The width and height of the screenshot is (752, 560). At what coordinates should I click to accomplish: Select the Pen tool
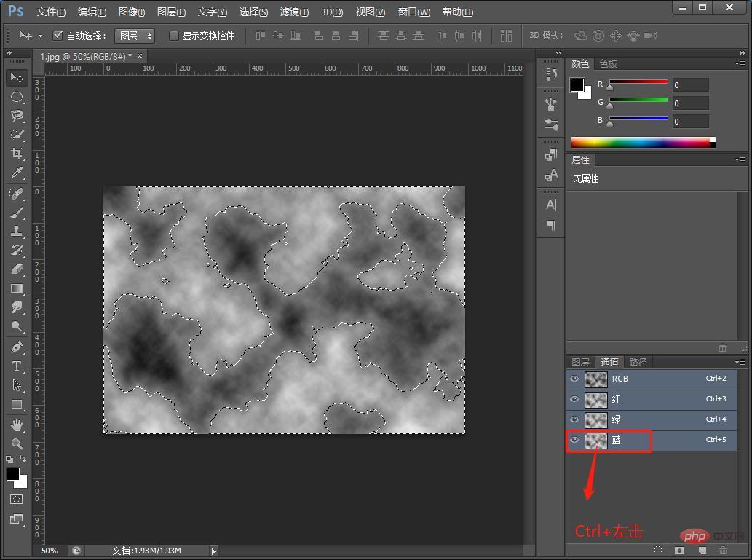click(x=17, y=347)
